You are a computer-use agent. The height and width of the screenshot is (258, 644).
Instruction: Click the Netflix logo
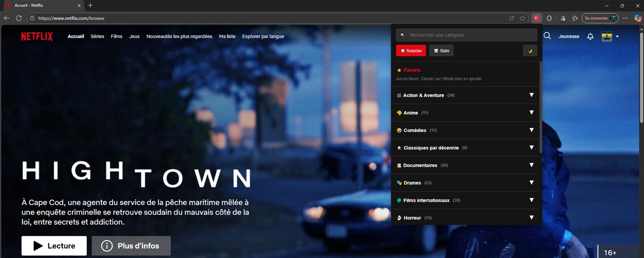pos(37,36)
